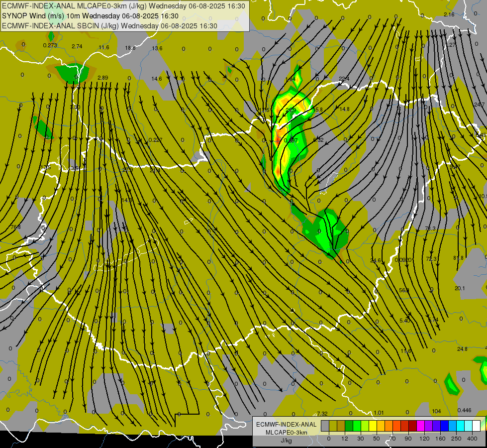487x448 pixels.
Task: Pick the bright green legend swatch
Action: coord(357,426)
